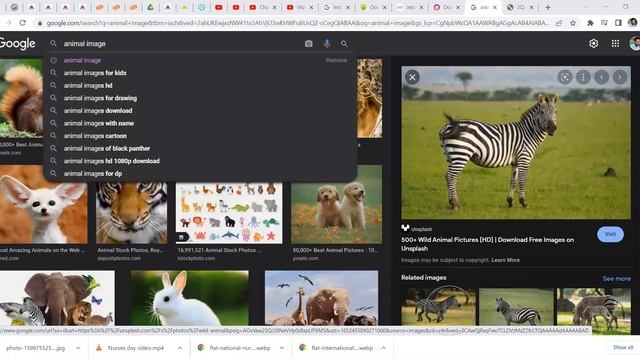Select suggestion animal images with name
The image size is (640, 360).
pos(199,123)
